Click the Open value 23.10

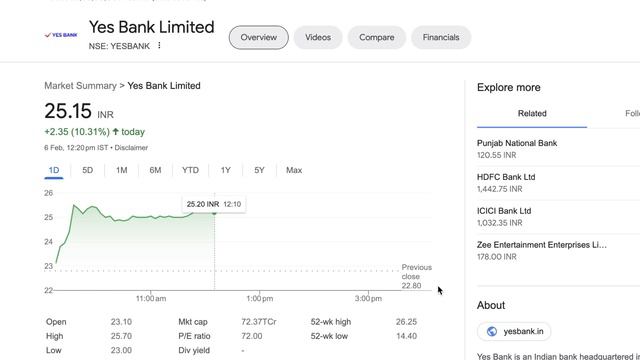click(121, 322)
